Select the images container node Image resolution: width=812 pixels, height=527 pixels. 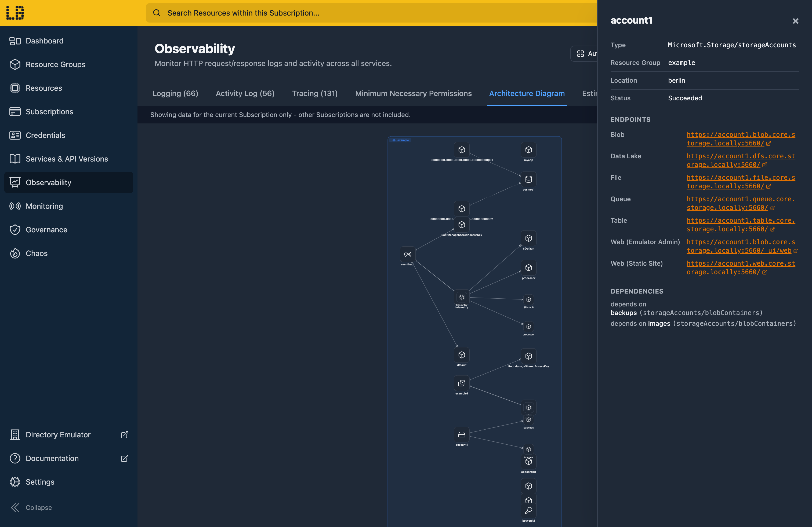click(528, 450)
